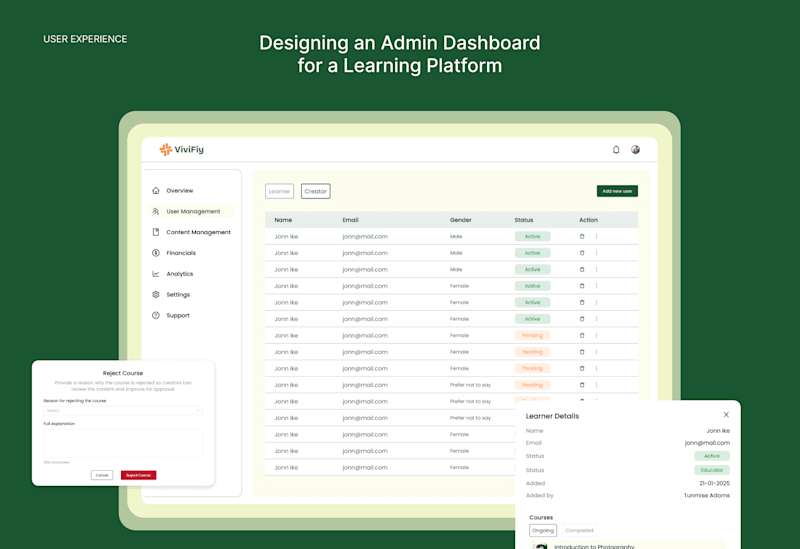Click the notification bell icon
The height and width of the screenshot is (549, 800).
tap(616, 149)
